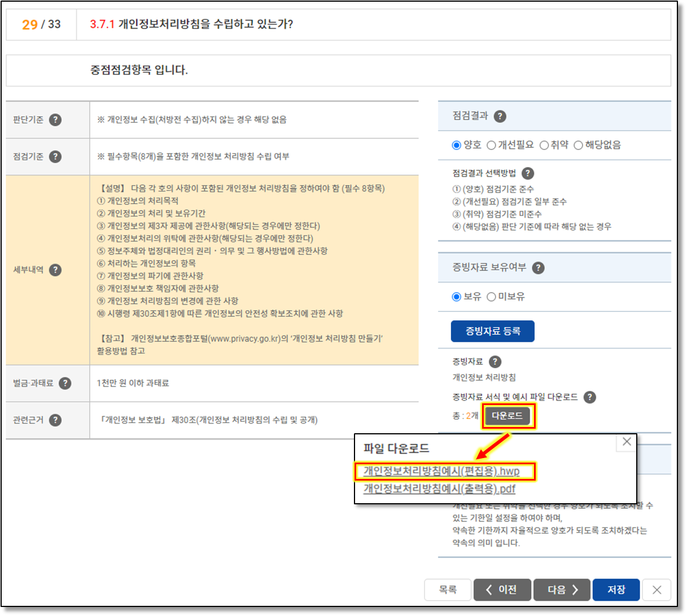Screen dimensions: 687x616
Task: Select the 개선필요 radio option
Action: coord(491,146)
